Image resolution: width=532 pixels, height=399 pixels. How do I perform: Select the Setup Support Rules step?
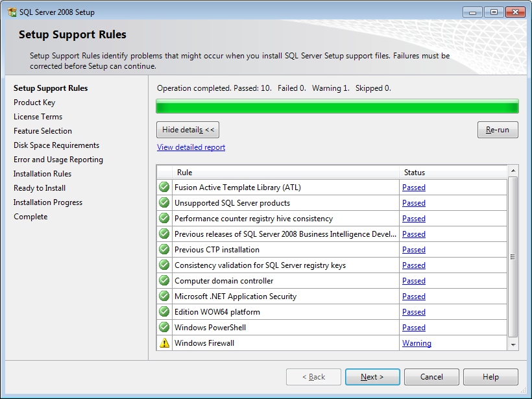[51, 88]
